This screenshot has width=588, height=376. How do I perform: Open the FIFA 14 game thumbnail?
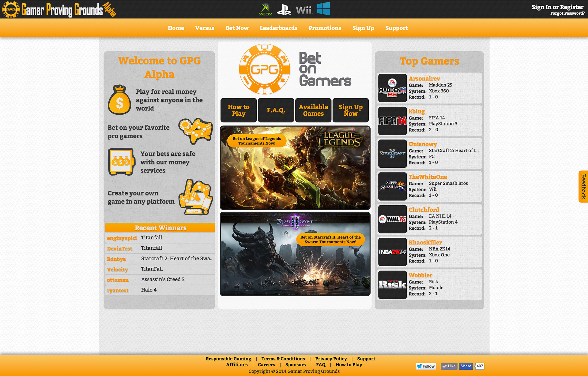[x=392, y=121]
